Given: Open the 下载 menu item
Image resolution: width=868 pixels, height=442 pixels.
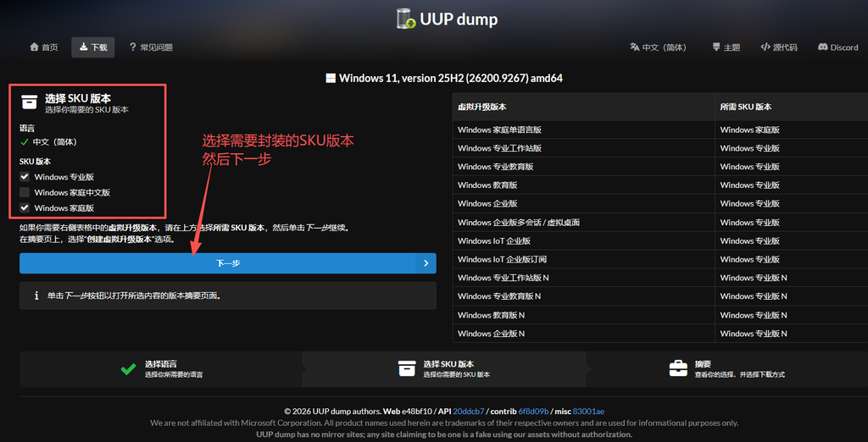Looking at the screenshot, I should click(93, 47).
